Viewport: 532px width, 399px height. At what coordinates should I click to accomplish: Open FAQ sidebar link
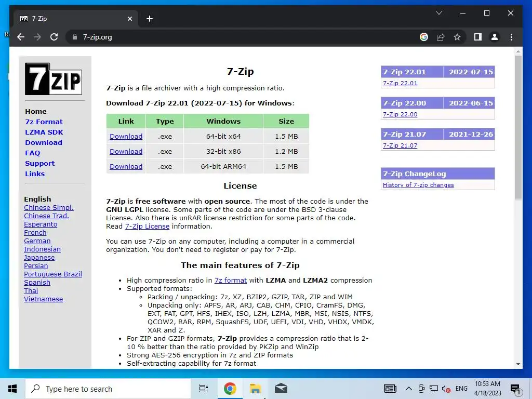(33, 153)
